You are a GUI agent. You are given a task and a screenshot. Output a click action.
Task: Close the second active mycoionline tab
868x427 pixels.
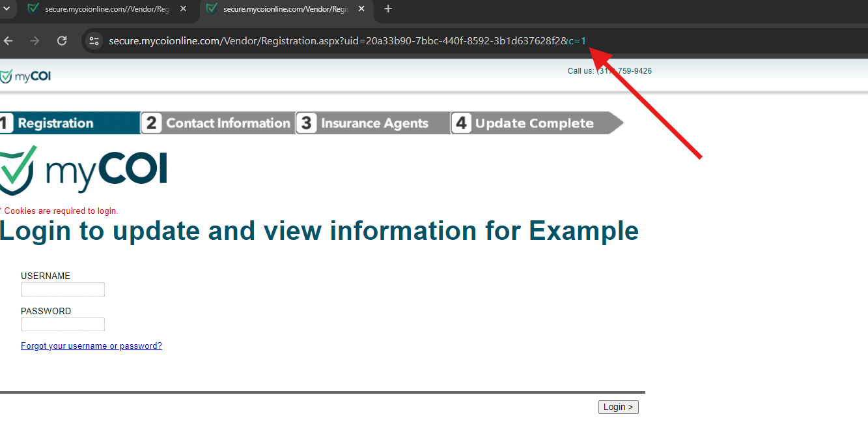coord(361,9)
